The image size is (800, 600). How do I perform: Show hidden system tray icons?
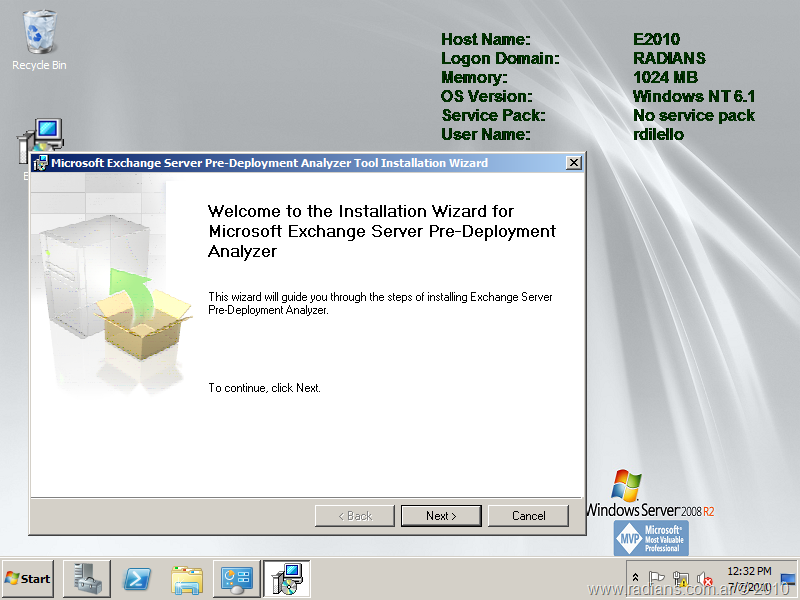[635, 578]
